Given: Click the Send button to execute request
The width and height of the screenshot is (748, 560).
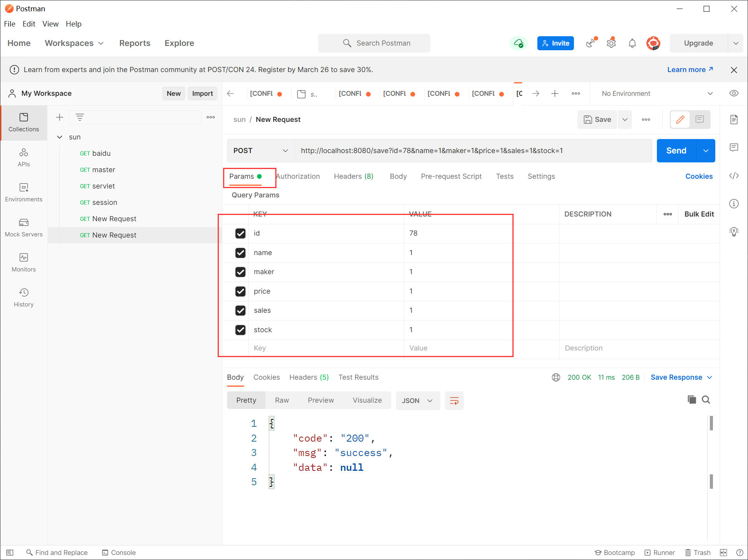Looking at the screenshot, I should coord(676,150).
